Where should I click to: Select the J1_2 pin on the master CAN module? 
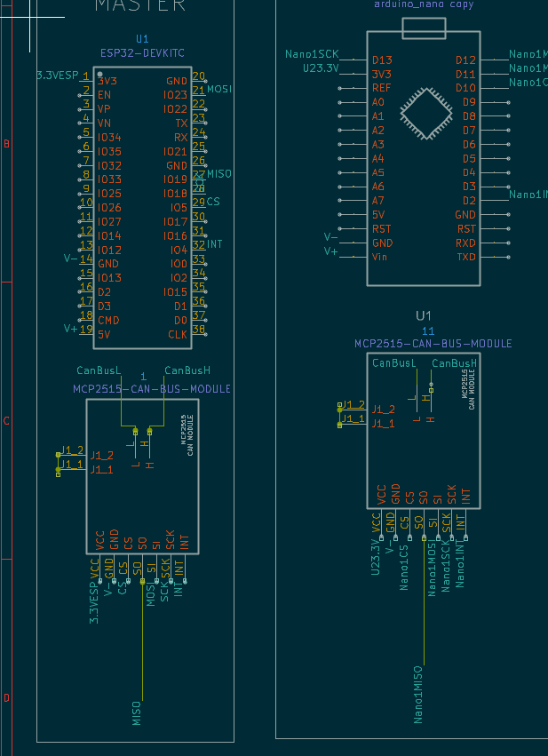(102, 456)
